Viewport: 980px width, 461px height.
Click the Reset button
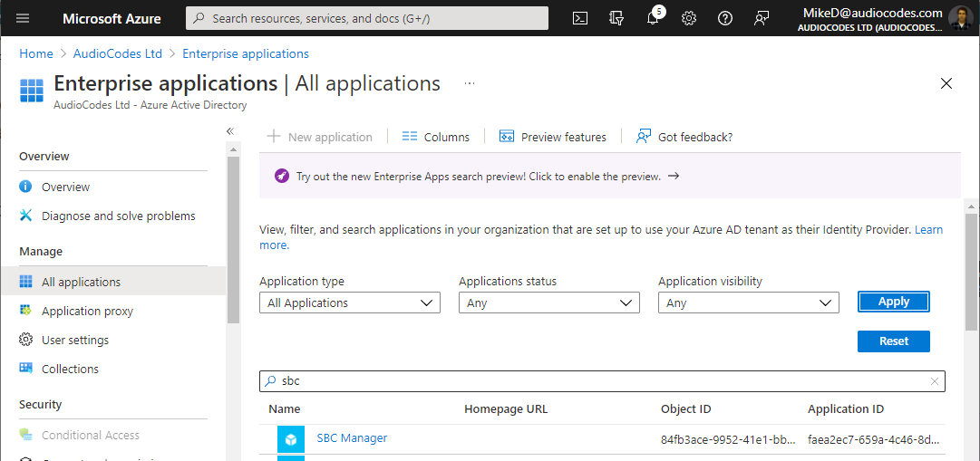(893, 341)
